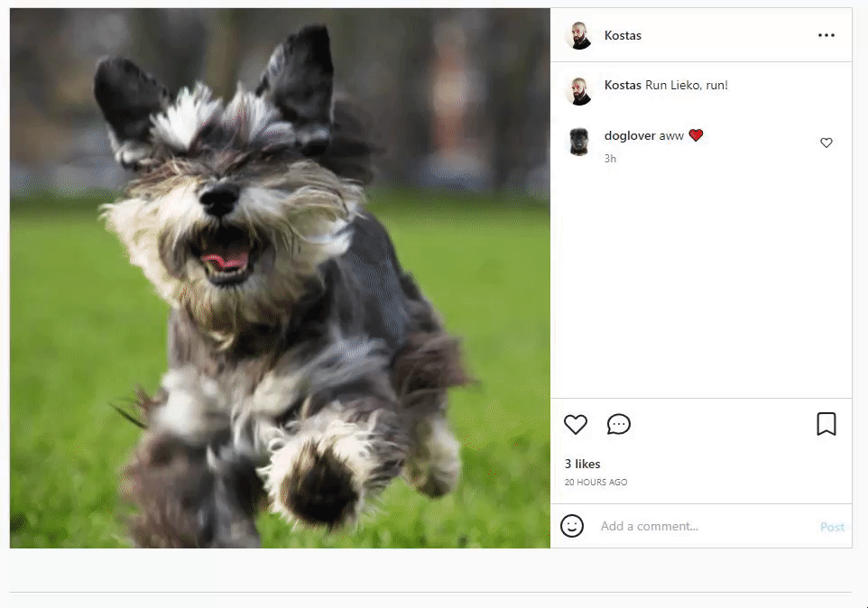Screen dimensions: 868x608
Task: Open doglover's profile picture
Action: (579, 143)
